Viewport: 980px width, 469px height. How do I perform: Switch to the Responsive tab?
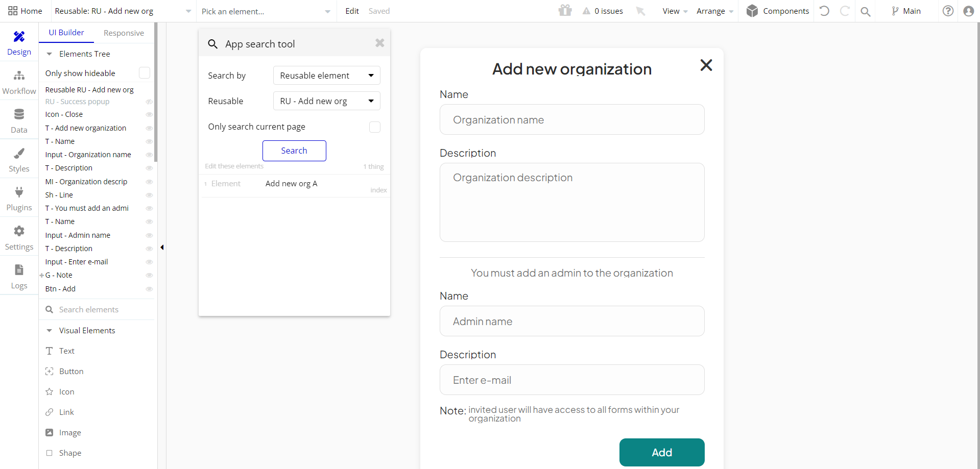(x=124, y=33)
